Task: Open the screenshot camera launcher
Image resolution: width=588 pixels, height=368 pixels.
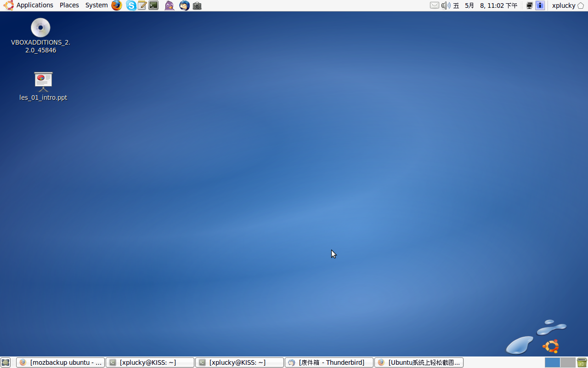Action: click(x=197, y=6)
